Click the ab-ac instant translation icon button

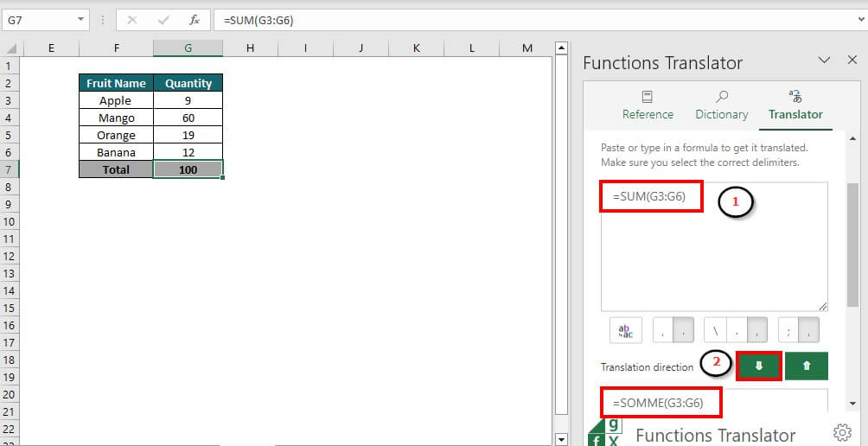626,330
